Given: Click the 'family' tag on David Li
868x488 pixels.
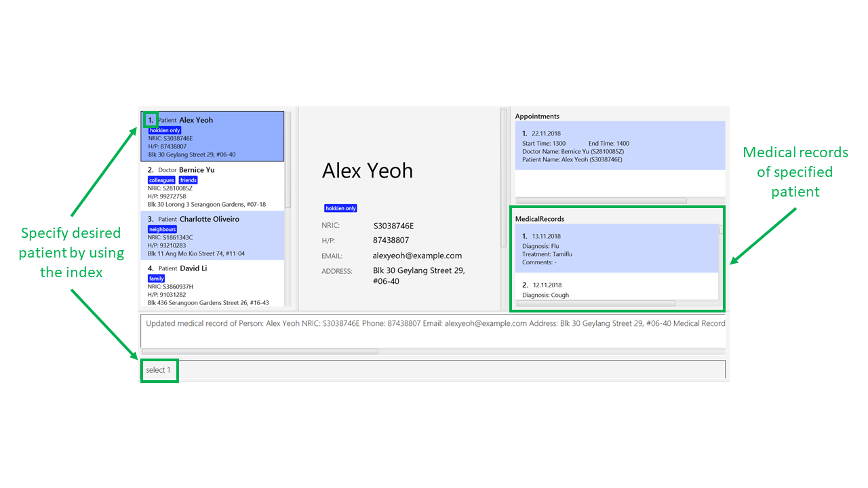Looking at the screenshot, I should [157, 279].
